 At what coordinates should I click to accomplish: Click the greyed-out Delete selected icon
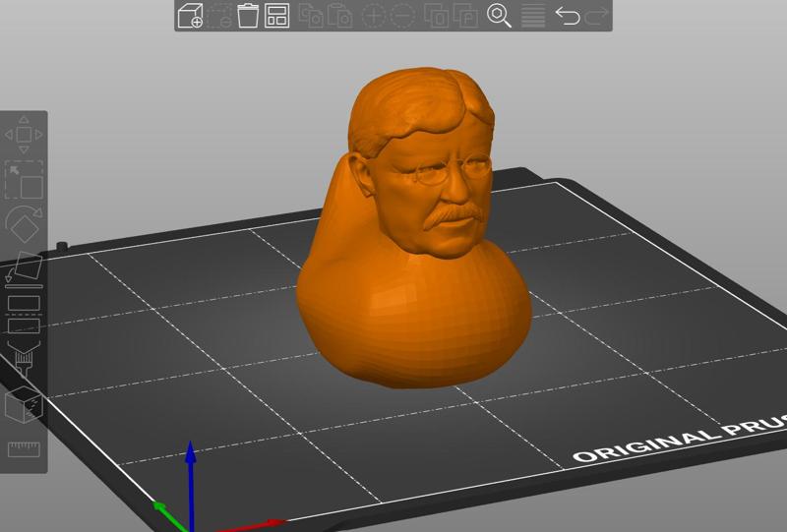(219, 16)
